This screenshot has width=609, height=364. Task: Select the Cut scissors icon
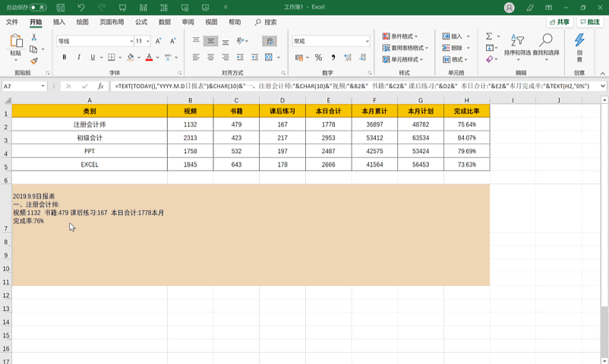[33, 36]
